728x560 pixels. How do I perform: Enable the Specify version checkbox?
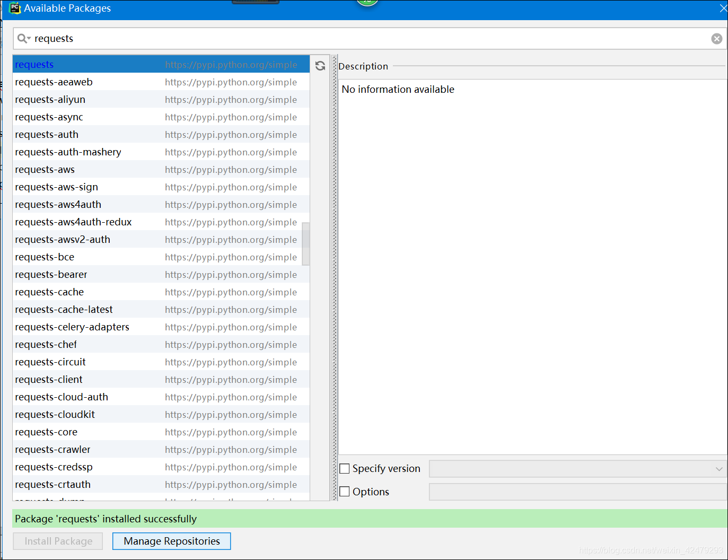point(345,469)
